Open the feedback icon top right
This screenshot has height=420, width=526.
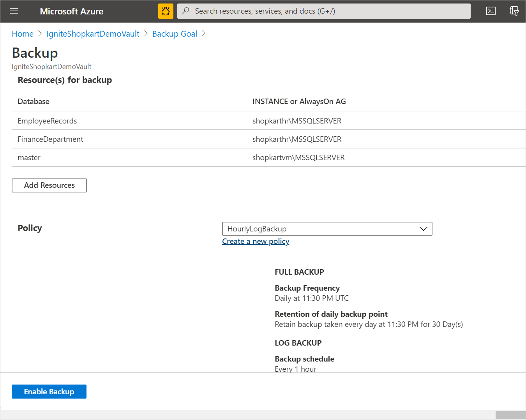pyautogui.click(x=514, y=11)
